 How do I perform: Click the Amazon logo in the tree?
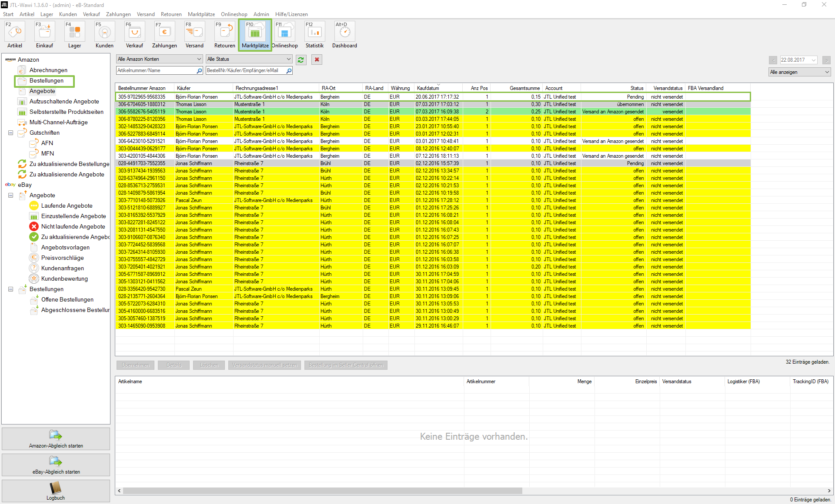(x=10, y=60)
